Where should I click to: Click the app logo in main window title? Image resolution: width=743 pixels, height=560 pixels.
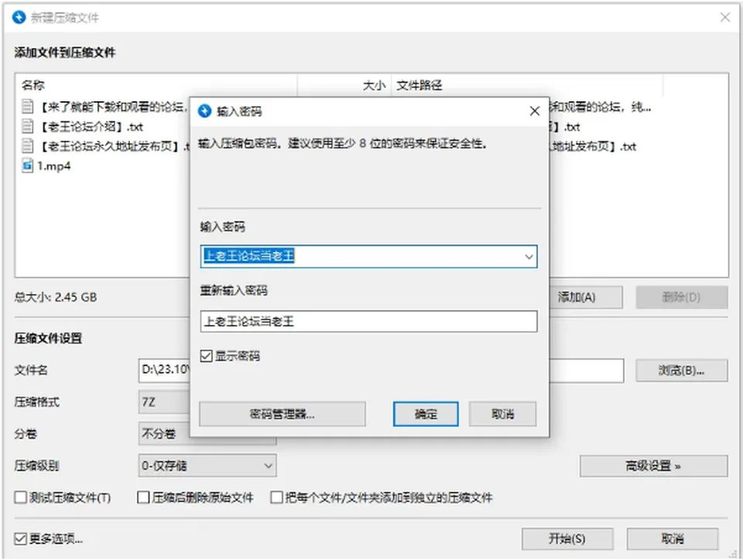click(x=19, y=18)
